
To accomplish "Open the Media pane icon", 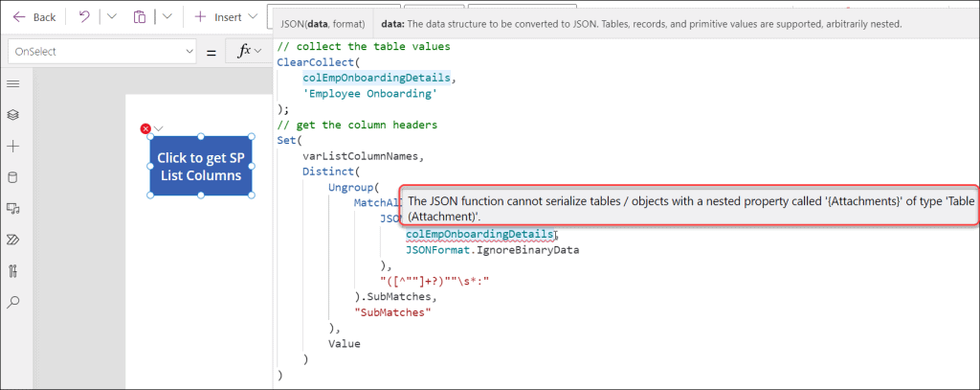I will pos(12,209).
